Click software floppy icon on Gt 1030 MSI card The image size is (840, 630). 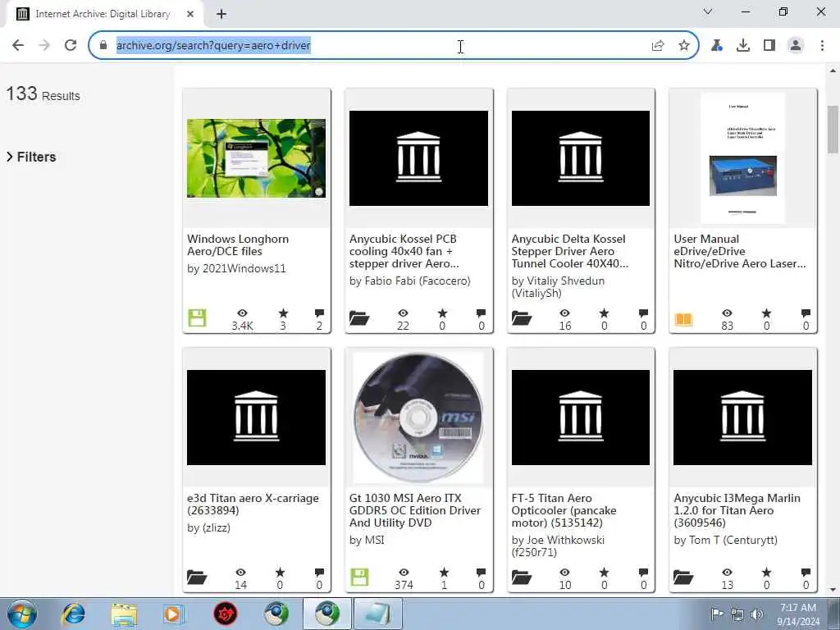(359, 577)
